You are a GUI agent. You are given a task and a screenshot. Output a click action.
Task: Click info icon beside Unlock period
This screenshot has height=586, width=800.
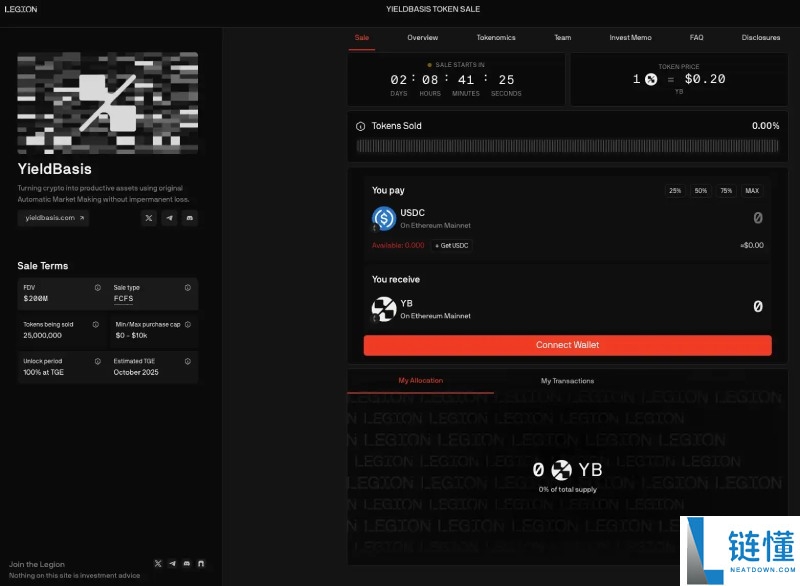coord(97,361)
